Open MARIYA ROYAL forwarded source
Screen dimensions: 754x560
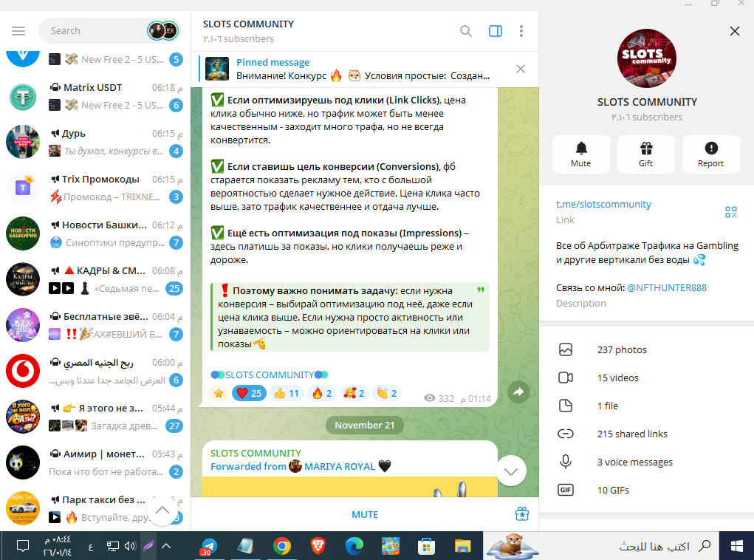[x=340, y=466]
